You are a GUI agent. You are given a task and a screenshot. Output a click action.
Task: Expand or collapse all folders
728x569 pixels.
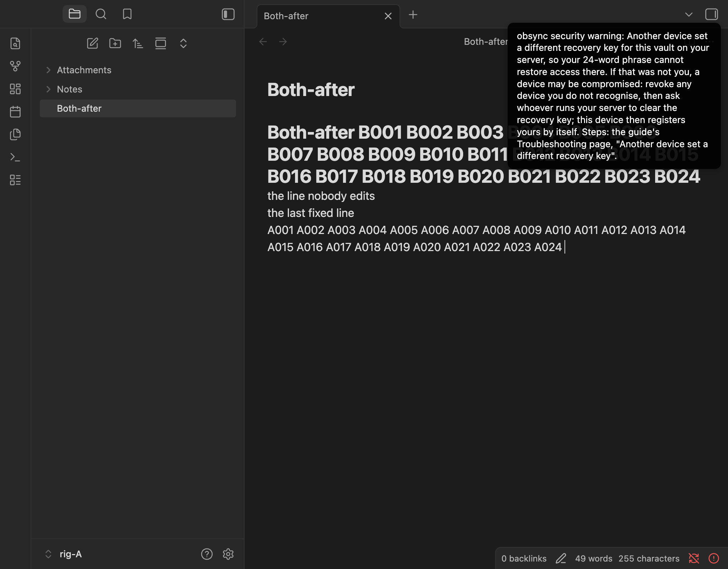click(x=183, y=43)
